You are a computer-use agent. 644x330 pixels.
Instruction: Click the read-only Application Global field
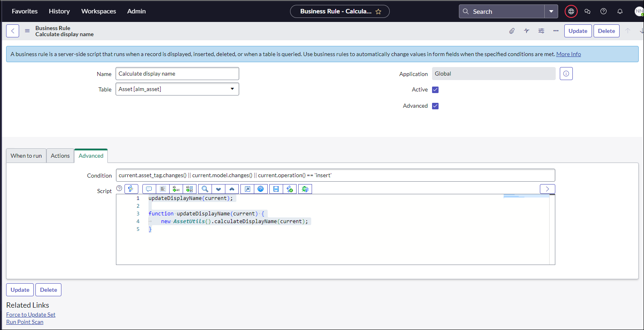point(494,74)
